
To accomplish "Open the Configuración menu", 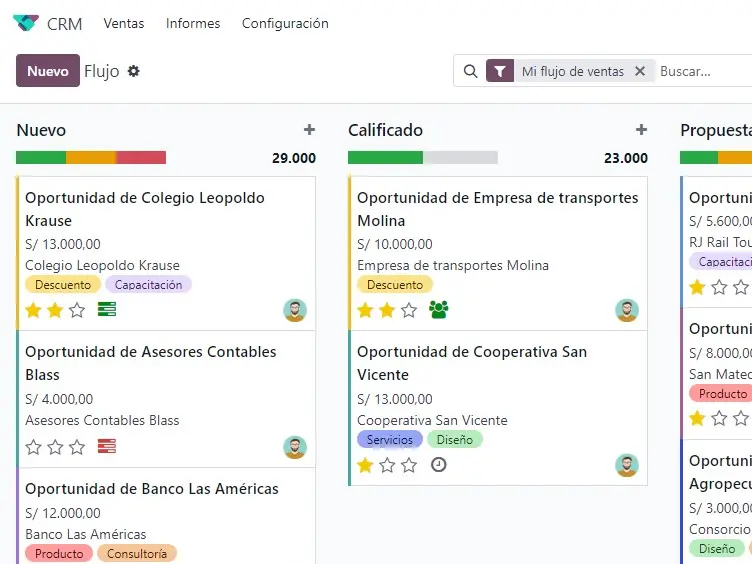I will [285, 23].
